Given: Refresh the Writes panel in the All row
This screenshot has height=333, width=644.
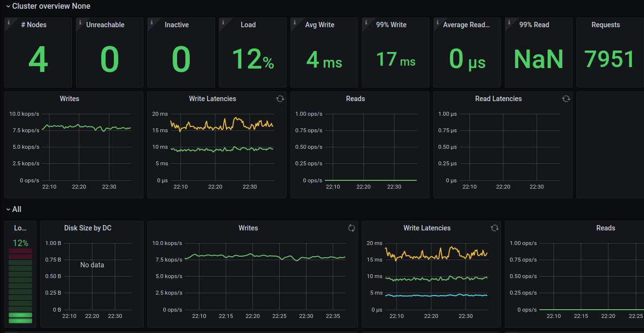Looking at the screenshot, I should tap(351, 228).
